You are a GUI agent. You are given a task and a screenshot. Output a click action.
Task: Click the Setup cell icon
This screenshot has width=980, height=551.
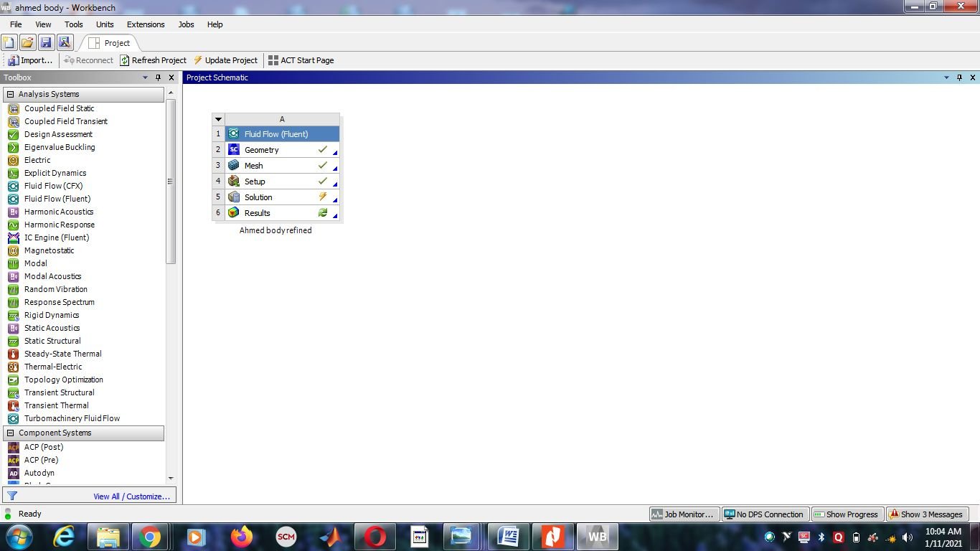point(233,181)
